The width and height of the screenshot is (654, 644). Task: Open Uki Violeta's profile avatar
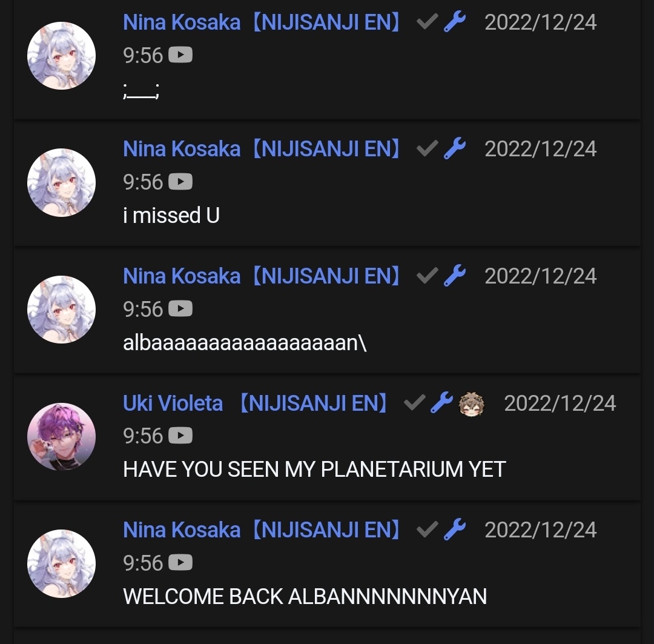[x=61, y=437]
